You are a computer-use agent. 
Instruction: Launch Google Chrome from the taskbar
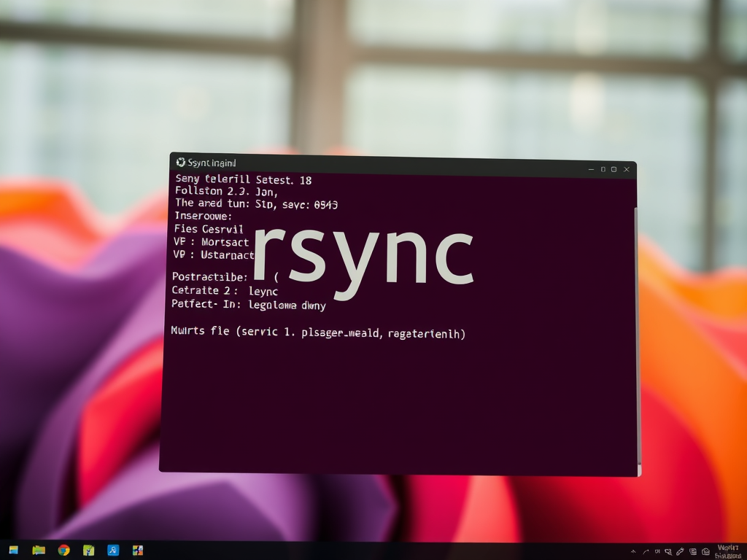pos(64,551)
